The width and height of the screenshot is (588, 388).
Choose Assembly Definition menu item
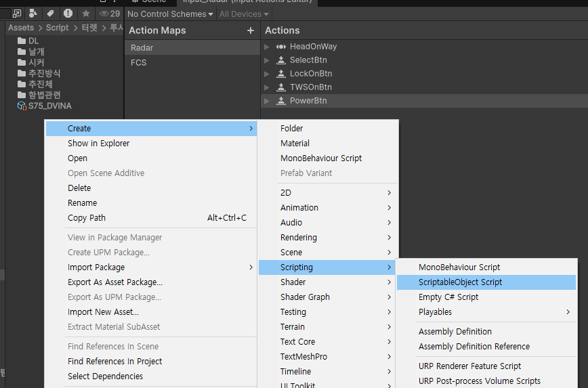tap(455, 332)
